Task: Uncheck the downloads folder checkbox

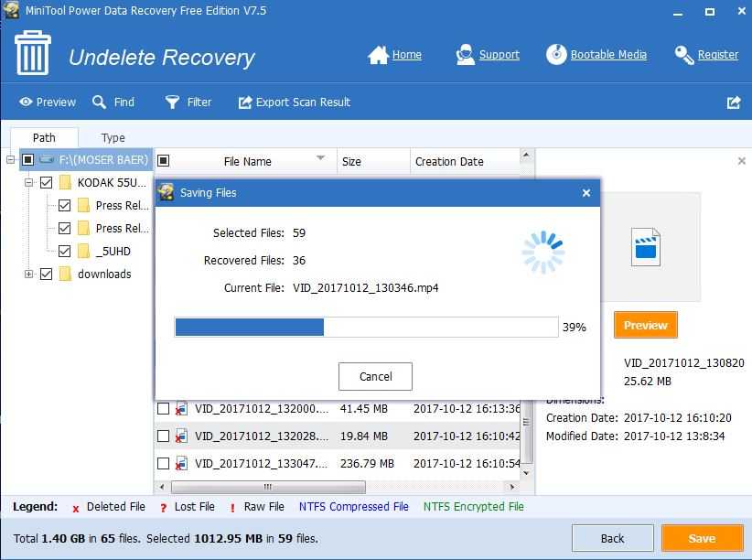Action: (46, 274)
